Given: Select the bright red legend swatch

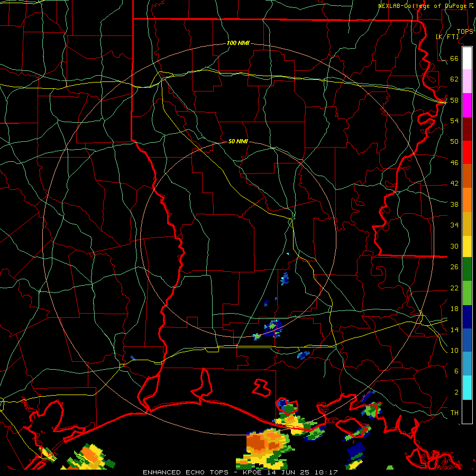Looking at the screenshot, I should [467, 152].
